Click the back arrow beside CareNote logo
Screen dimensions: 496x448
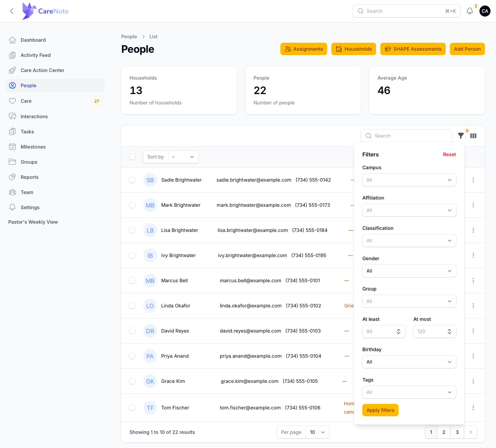coord(12,11)
